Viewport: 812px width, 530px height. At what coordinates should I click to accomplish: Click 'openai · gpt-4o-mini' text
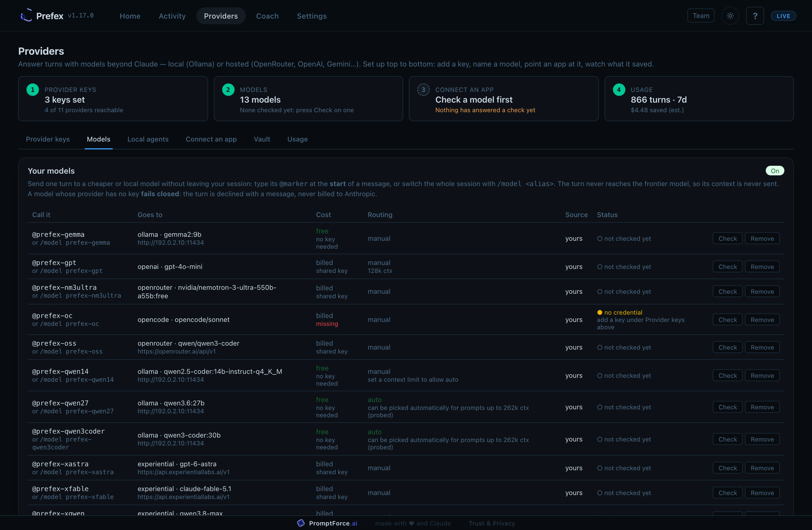pos(170,267)
